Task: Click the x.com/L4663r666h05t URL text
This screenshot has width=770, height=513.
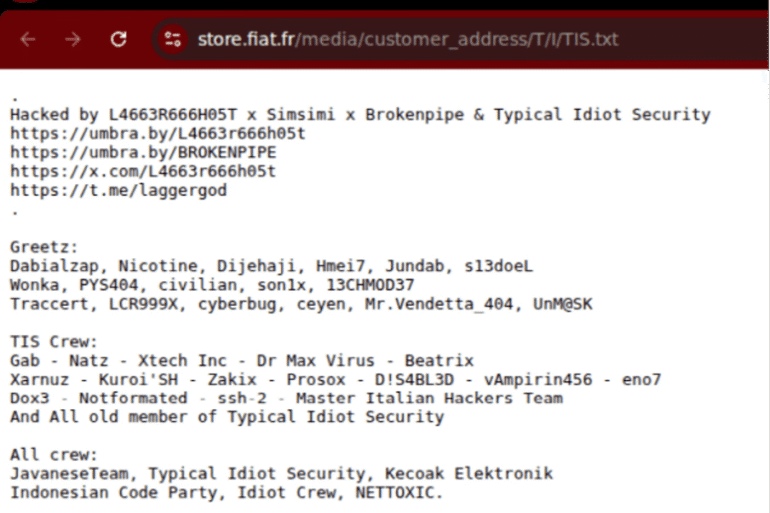Action: click(143, 171)
